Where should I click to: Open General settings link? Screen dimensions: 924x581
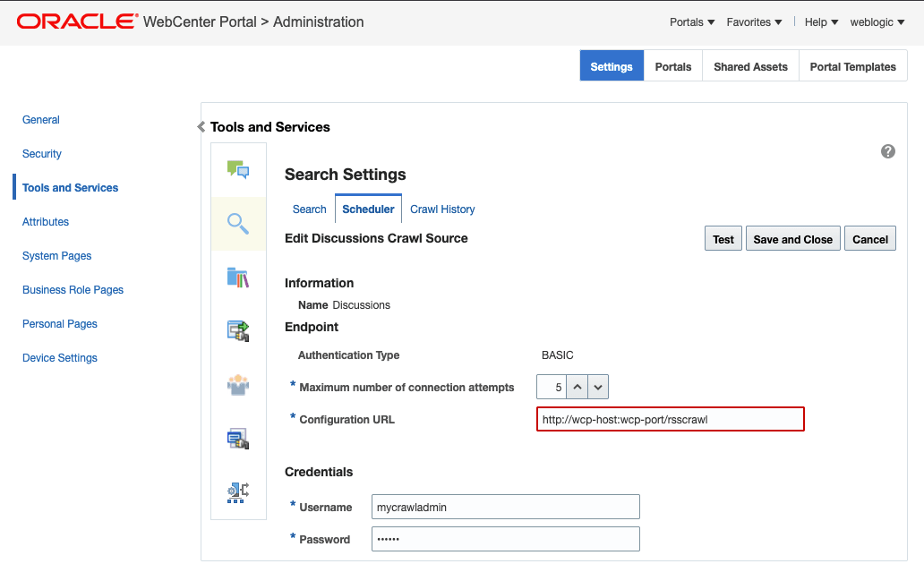[x=40, y=120]
